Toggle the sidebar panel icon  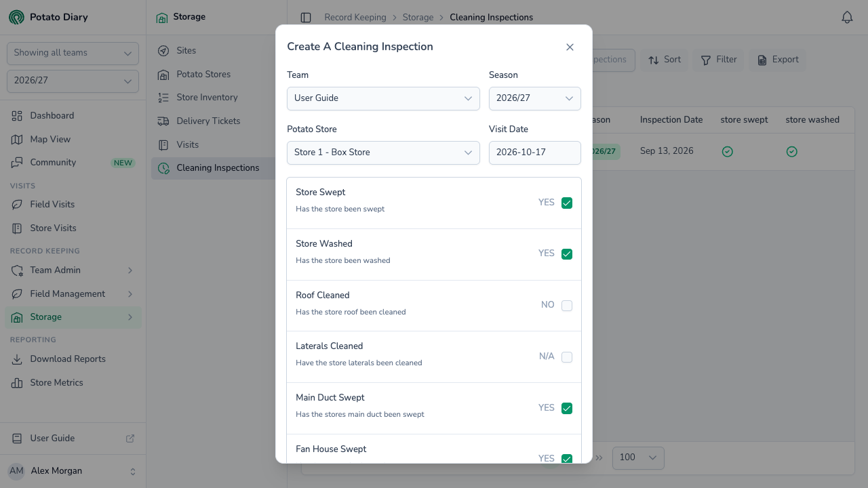click(306, 18)
